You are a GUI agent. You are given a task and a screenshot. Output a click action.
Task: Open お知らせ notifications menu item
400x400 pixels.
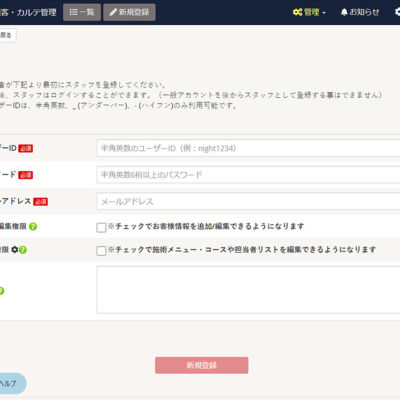[x=360, y=12]
